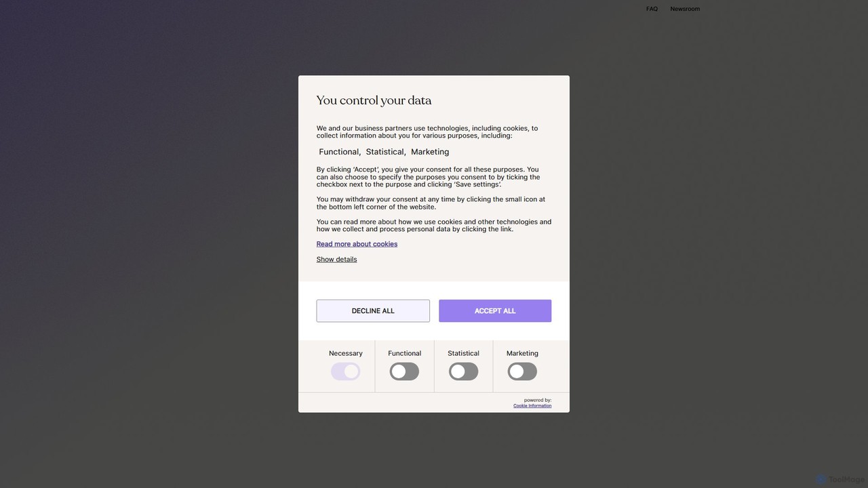Switch on the Marketing cookies toggle
The width and height of the screenshot is (868, 488).
(522, 371)
